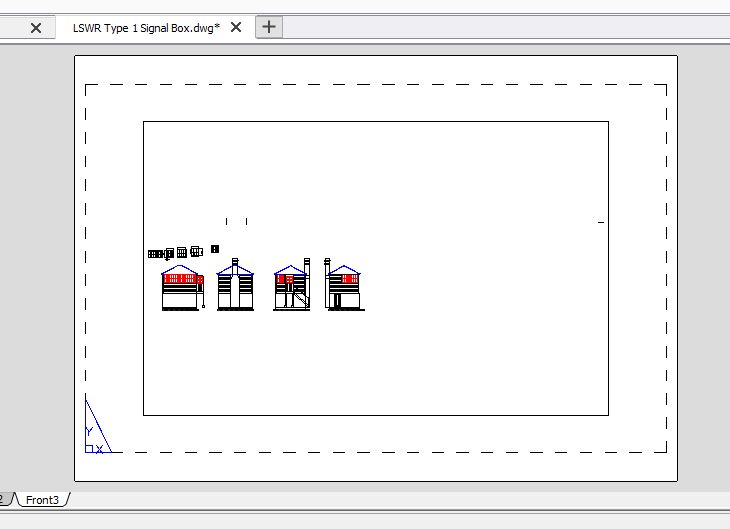Screen dimensions: 730x529
Task: Click the X axis label on the UCS icon
Action: (100, 450)
